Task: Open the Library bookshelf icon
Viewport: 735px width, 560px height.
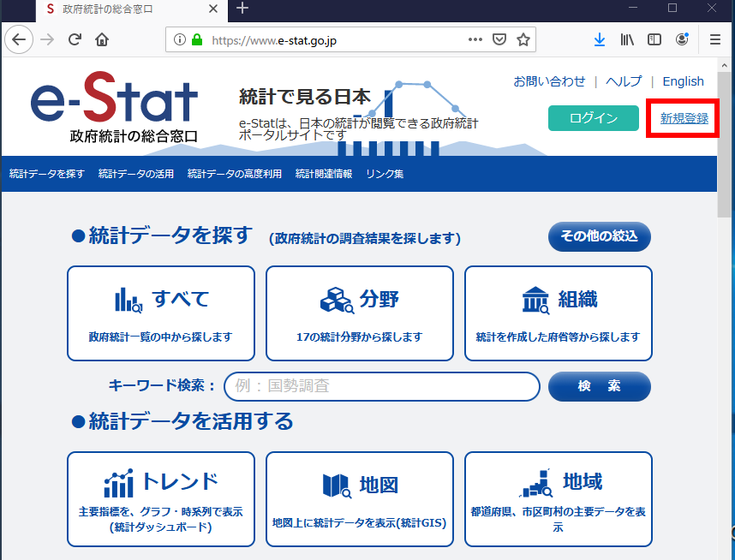Action: pyautogui.click(x=627, y=40)
